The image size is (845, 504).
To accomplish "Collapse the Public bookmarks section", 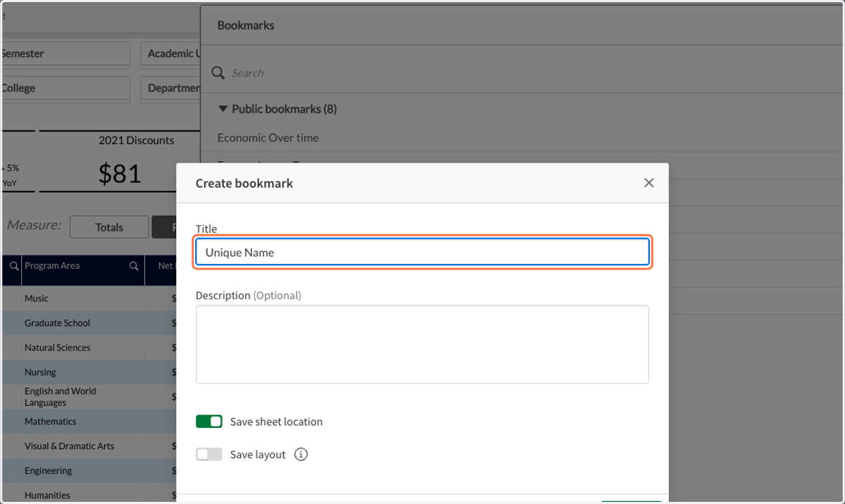I will 223,109.
